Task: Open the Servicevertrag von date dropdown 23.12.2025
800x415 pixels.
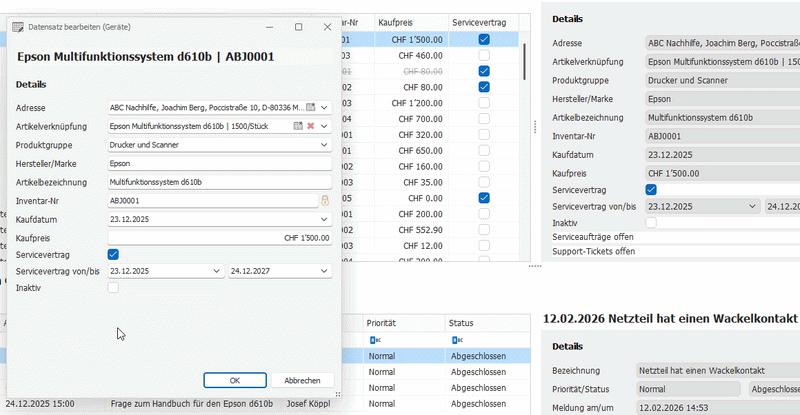Action: coord(216,271)
